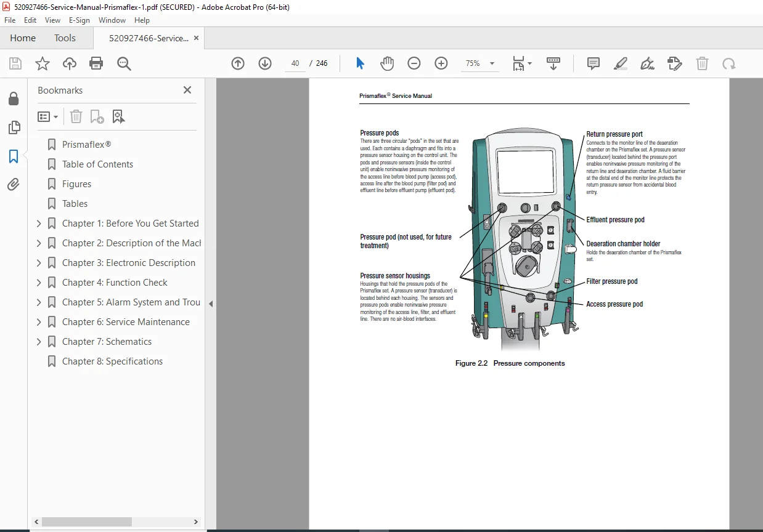
Task: Switch to the Home tab
Action: pos(23,38)
